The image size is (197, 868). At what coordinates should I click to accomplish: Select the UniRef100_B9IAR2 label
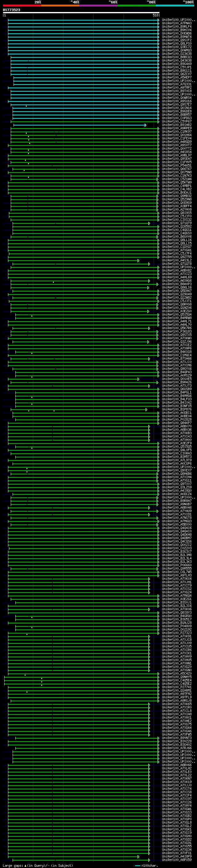176,125
